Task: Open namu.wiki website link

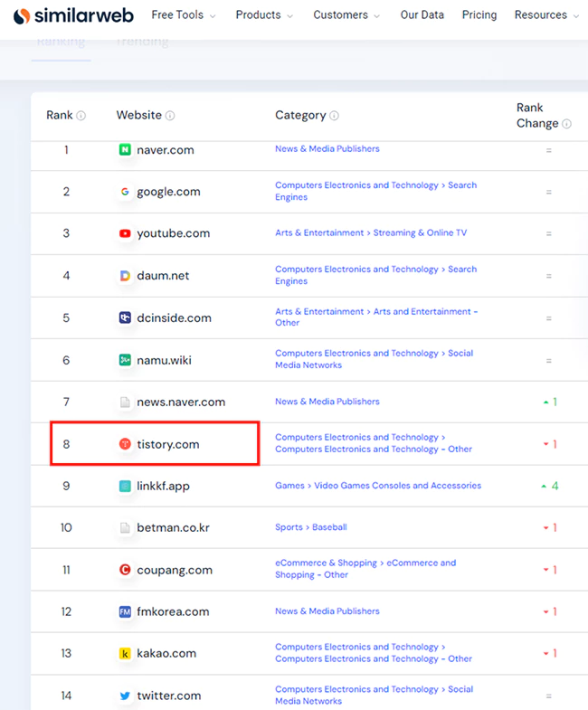Action: (164, 361)
